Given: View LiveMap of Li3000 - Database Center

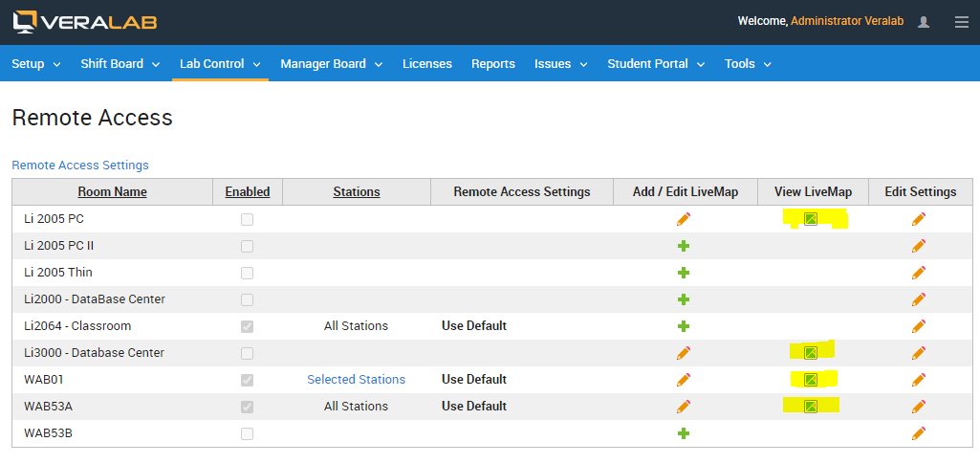Looking at the screenshot, I should [x=811, y=353].
